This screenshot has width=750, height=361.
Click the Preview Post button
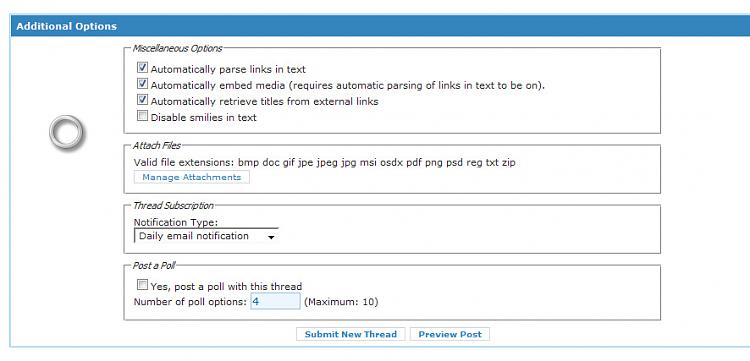[x=450, y=334]
